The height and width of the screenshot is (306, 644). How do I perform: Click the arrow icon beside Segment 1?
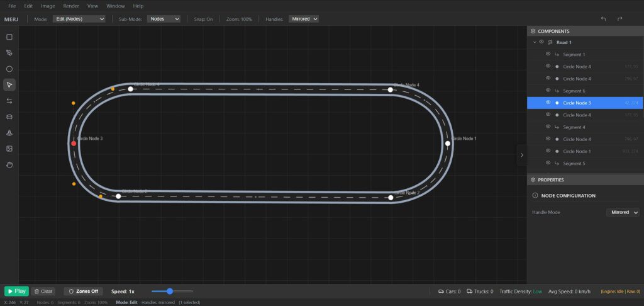tap(557, 55)
